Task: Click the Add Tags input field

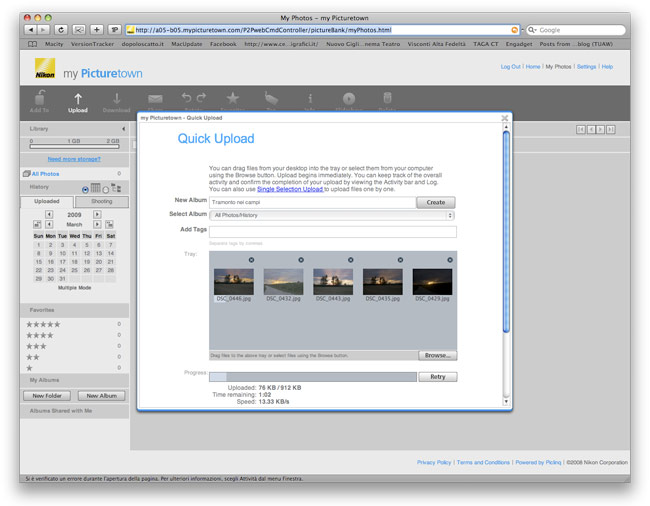Action: [333, 232]
